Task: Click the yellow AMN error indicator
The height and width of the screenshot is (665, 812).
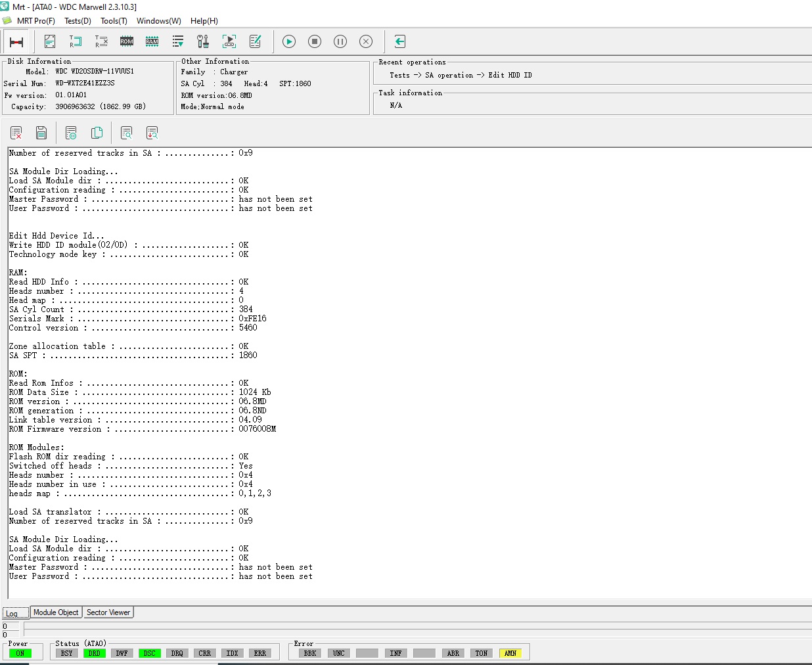Action: click(x=510, y=653)
